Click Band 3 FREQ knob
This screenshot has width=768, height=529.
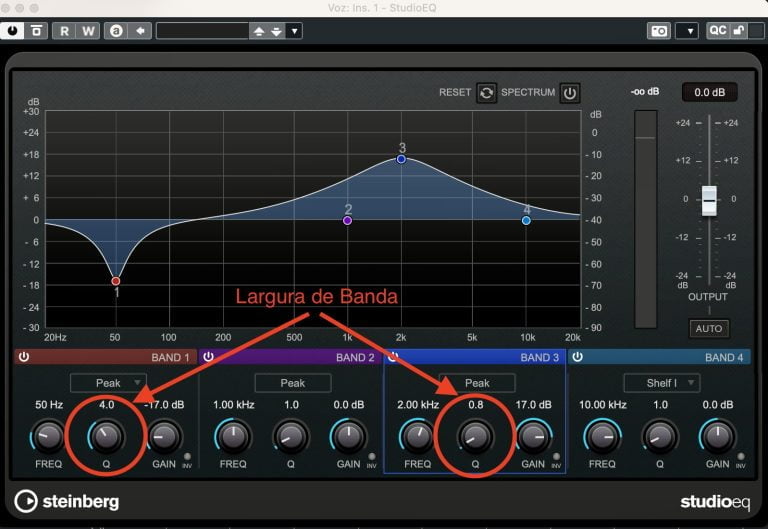417,436
